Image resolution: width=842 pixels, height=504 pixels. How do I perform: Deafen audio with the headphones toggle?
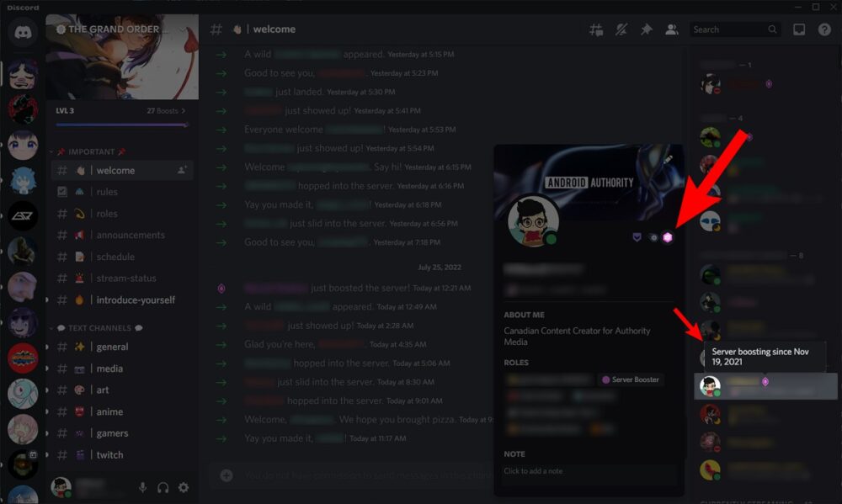(163, 487)
